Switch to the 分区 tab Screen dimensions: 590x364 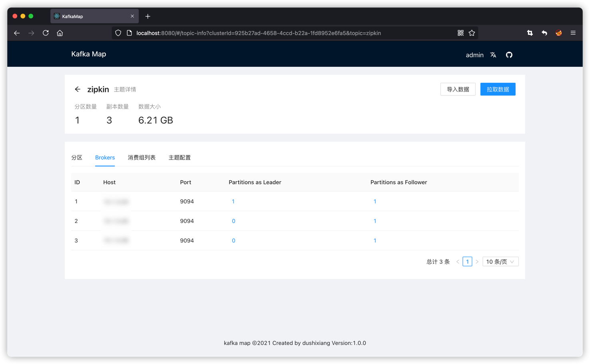pos(77,157)
